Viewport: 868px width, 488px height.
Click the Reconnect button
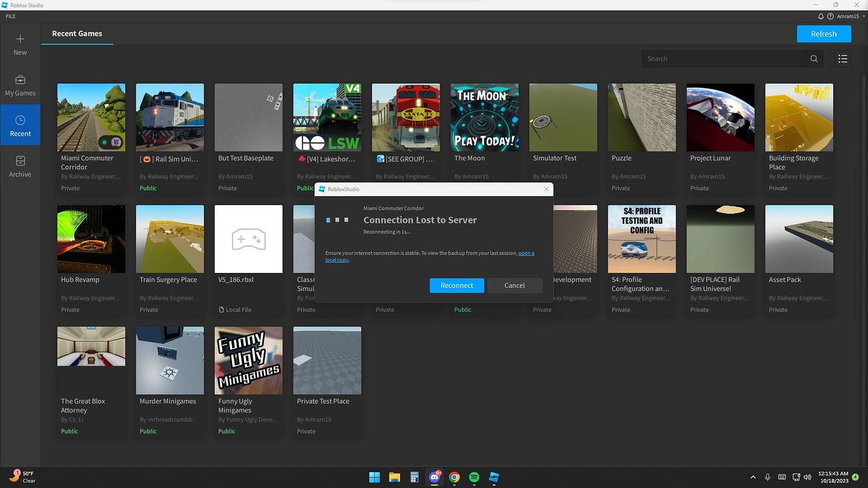pyautogui.click(x=457, y=285)
